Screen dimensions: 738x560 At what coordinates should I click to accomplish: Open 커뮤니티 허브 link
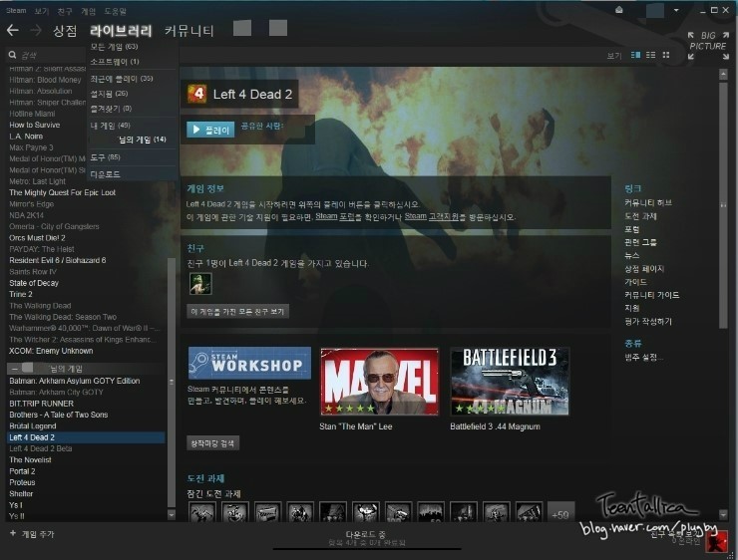coord(648,202)
